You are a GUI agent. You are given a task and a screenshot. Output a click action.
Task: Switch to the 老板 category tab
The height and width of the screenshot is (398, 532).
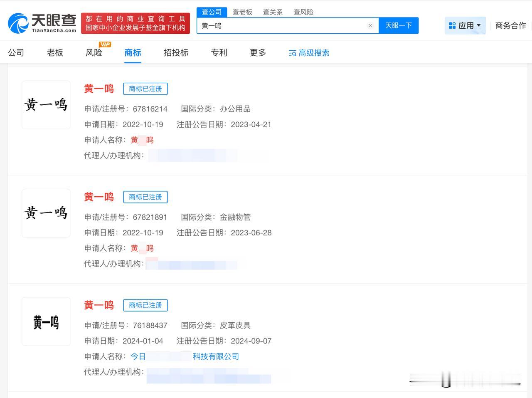(55, 52)
